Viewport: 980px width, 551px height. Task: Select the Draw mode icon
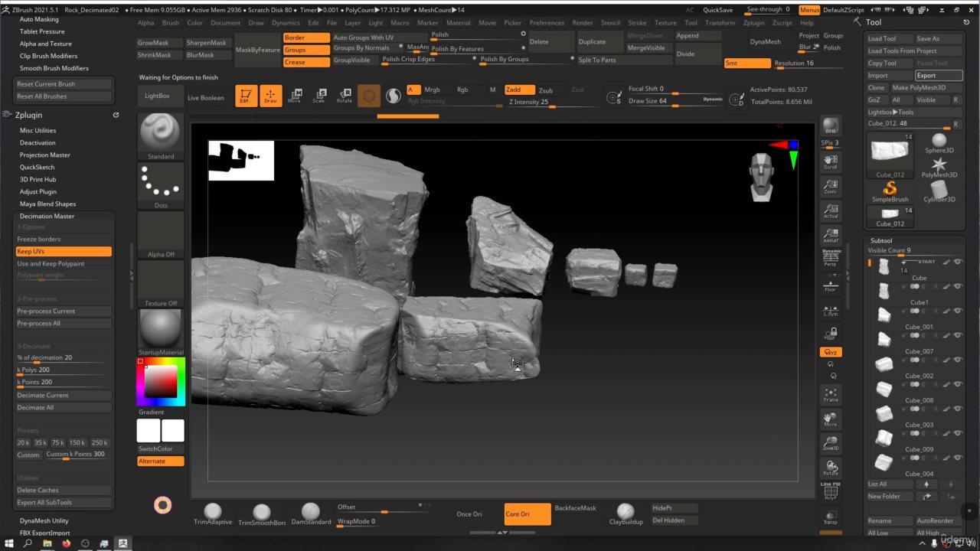click(x=270, y=96)
